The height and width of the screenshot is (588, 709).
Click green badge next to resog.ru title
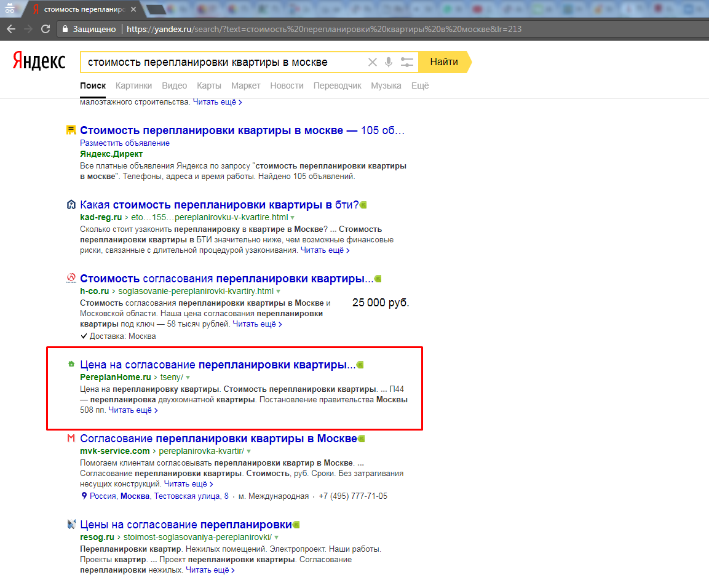point(296,525)
